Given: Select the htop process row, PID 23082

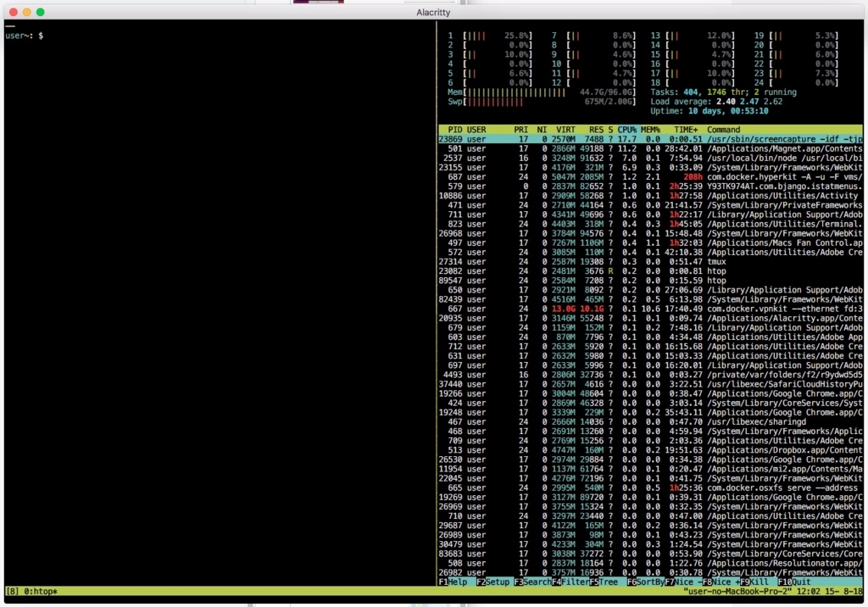Looking at the screenshot, I should coord(650,270).
